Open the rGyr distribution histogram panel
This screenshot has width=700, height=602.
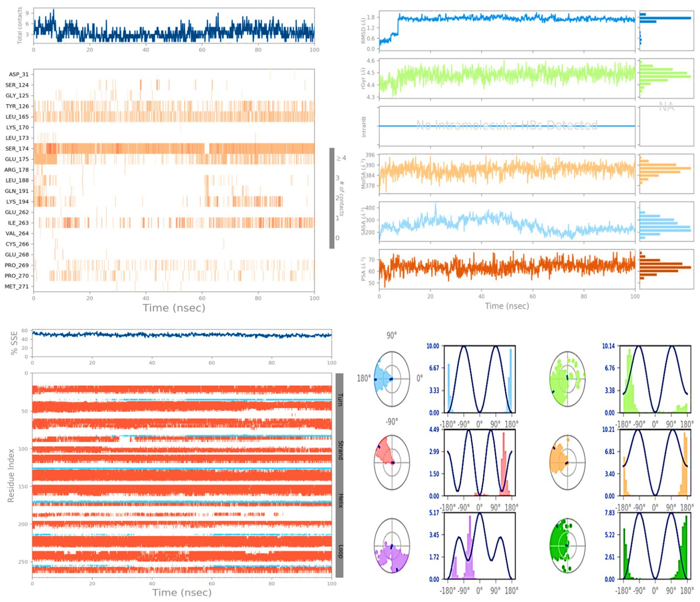pos(667,78)
